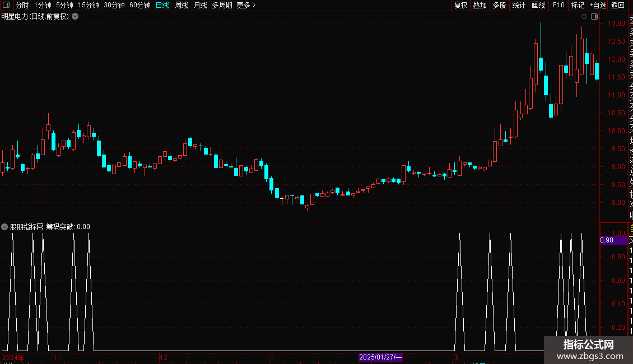Viewport: 633px width, 364px height.
Task: Switch to 月线 monthly chart
Action: (200, 5)
